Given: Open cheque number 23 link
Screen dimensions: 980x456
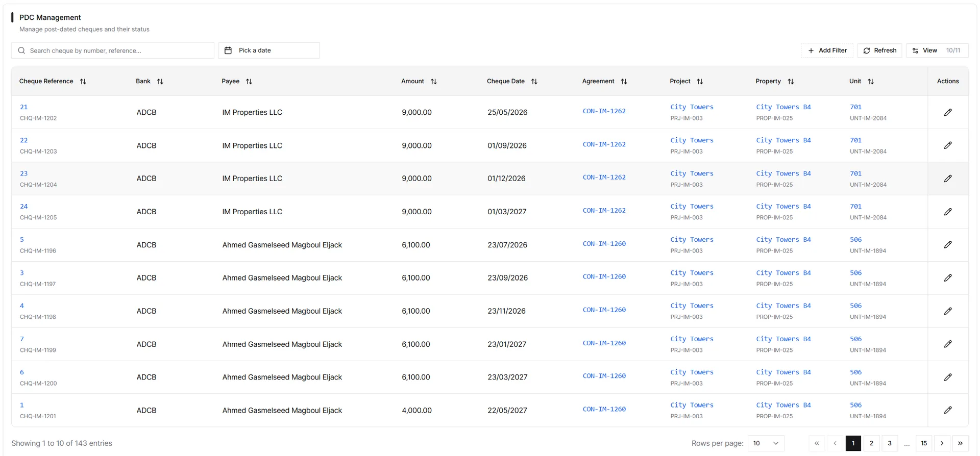Looking at the screenshot, I should click(23, 173).
